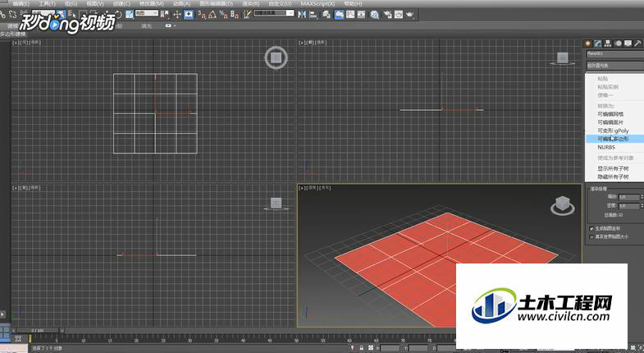This screenshot has height=353, width=644.
Task: Toggle the Angle Snap icon
Action: click(212, 15)
